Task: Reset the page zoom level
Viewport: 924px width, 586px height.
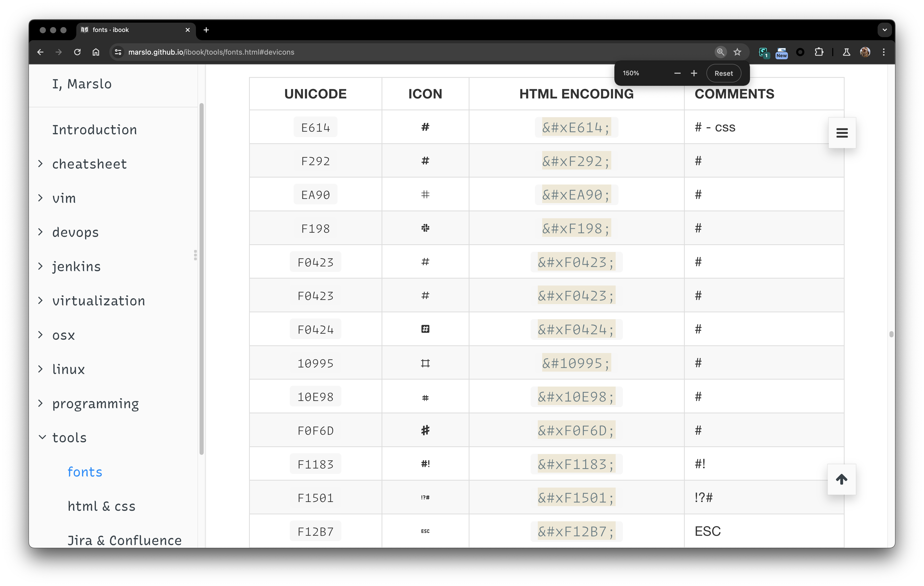Action: click(x=723, y=73)
